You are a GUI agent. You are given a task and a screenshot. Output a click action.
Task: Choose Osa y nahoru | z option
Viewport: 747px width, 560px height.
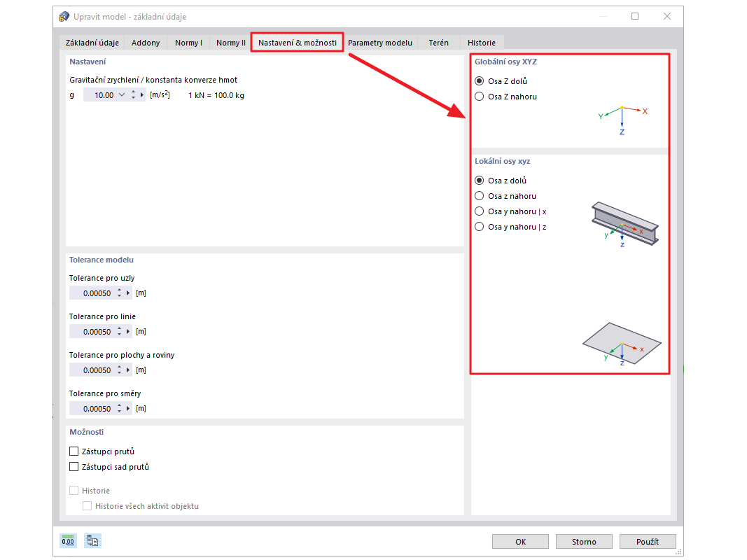click(x=480, y=227)
